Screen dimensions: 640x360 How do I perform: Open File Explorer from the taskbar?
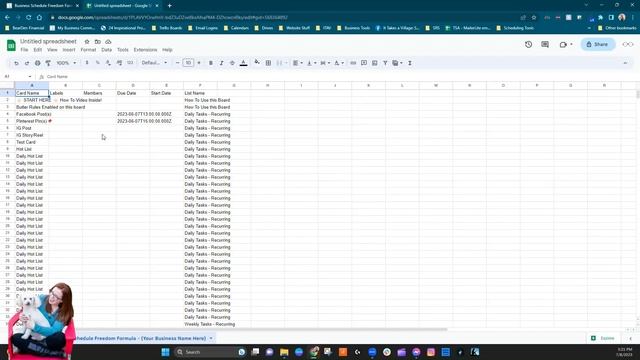click(284, 352)
